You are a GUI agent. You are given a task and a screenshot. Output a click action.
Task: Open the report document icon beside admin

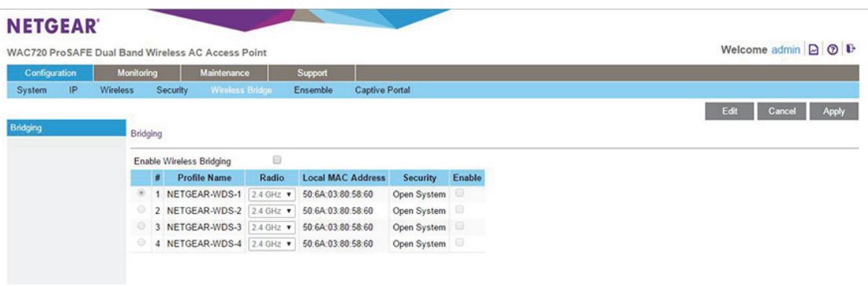(x=813, y=50)
